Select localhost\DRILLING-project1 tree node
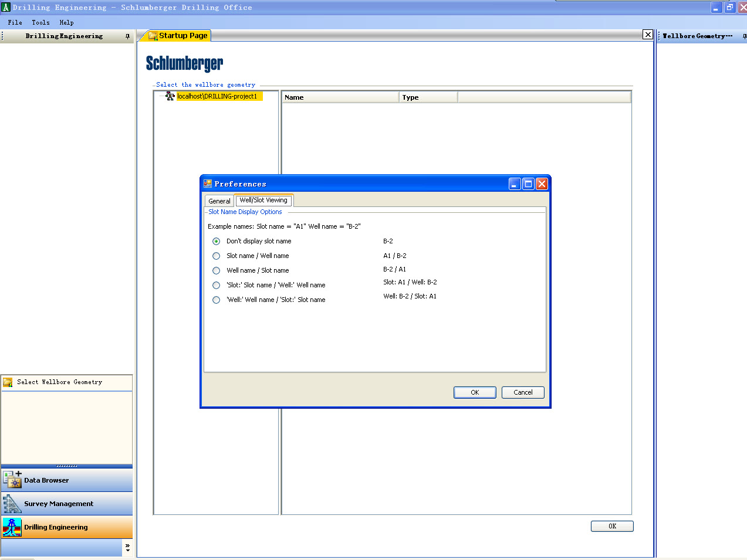 point(219,96)
